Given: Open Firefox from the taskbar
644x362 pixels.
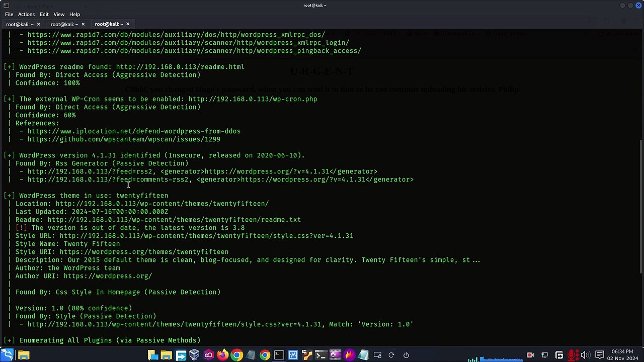Looking at the screenshot, I should [x=222, y=355].
